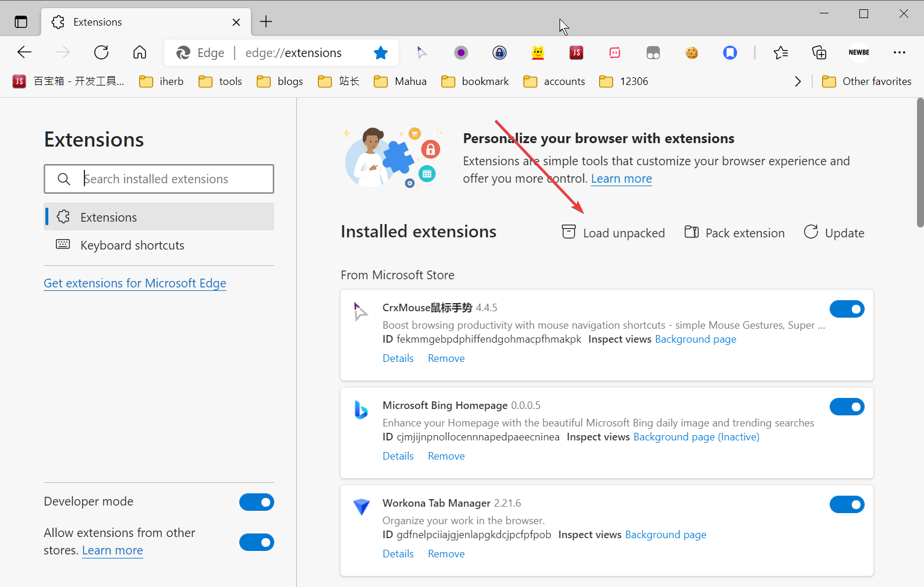This screenshot has height=587, width=924.
Task: Open the bookmark favorites folder
Action: [475, 81]
